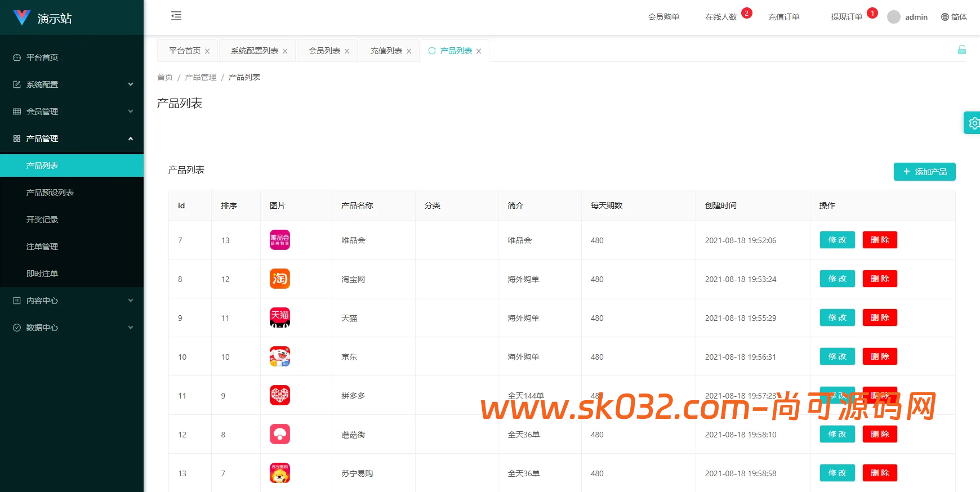
Task: Click the 唯品会 product image
Action: click(280, 240)
